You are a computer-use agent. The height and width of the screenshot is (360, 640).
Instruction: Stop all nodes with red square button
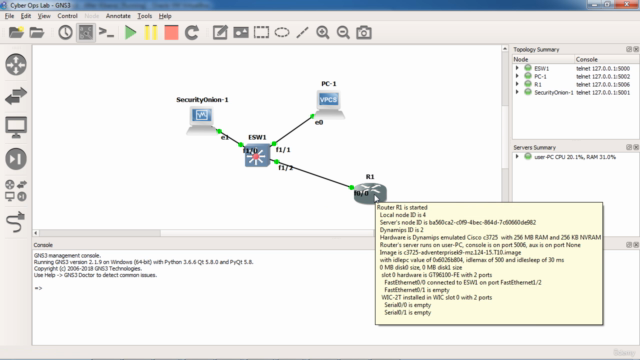pos(171,32)
